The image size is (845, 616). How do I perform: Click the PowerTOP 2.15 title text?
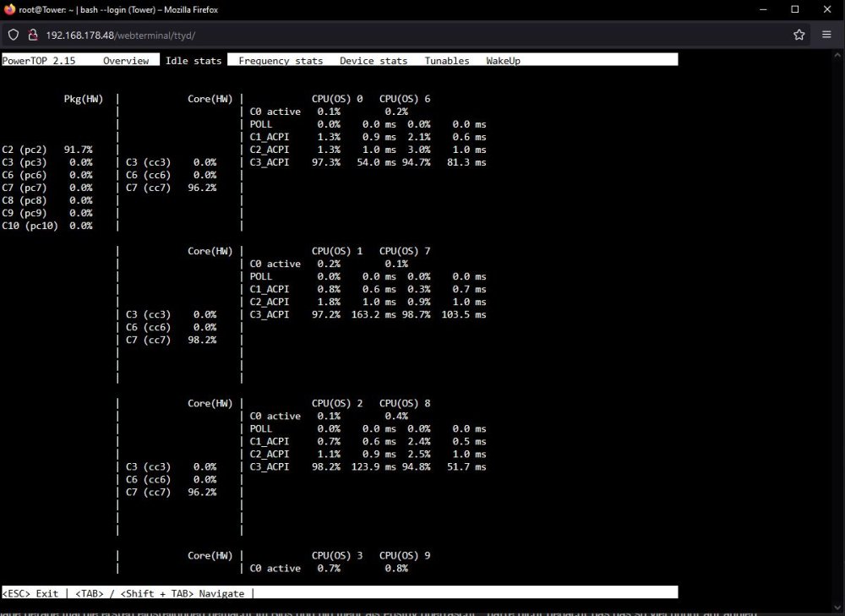click(x=39, y=61)
